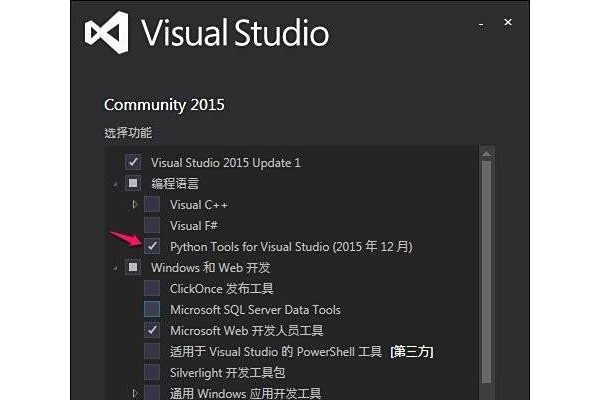Select the Visual F# label

coord(194,226)
